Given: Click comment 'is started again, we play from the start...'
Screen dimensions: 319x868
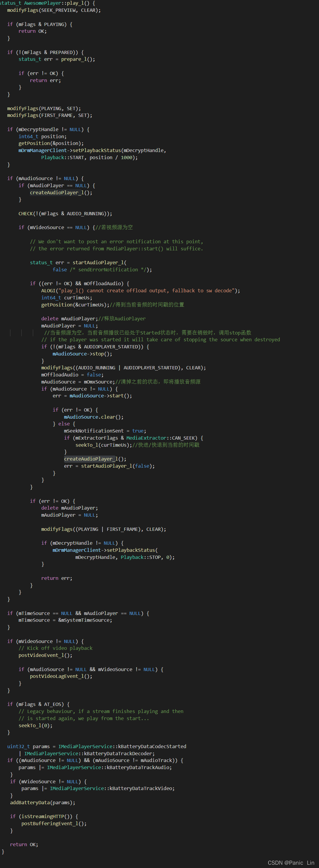Looking at the screenshot, I should coord(84,718).
